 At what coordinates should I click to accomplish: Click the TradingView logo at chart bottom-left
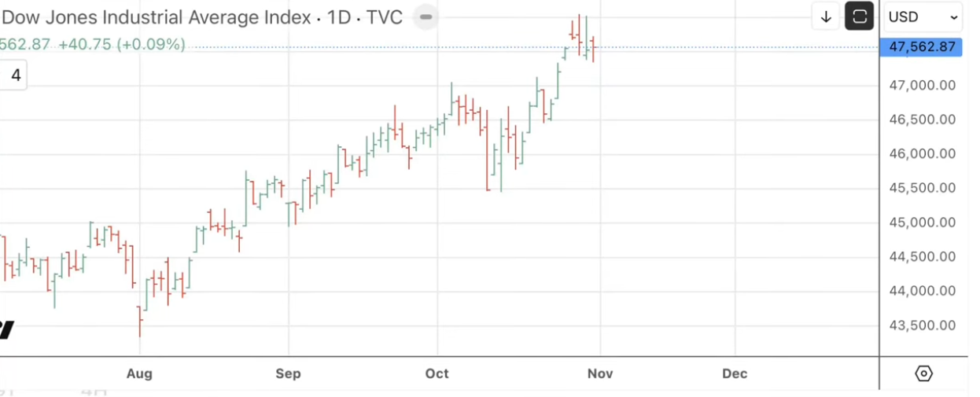point(6,329)
